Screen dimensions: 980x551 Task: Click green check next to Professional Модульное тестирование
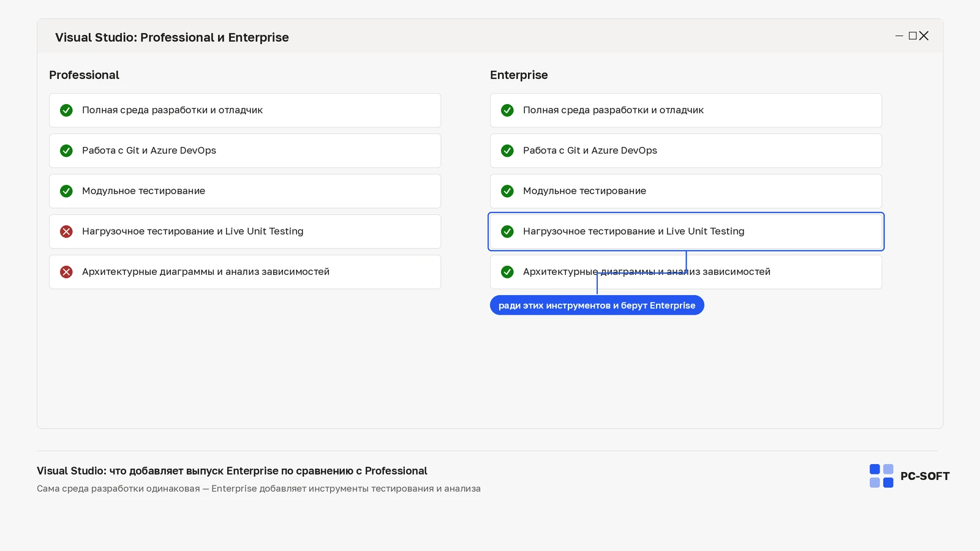(x=66, y=191)
